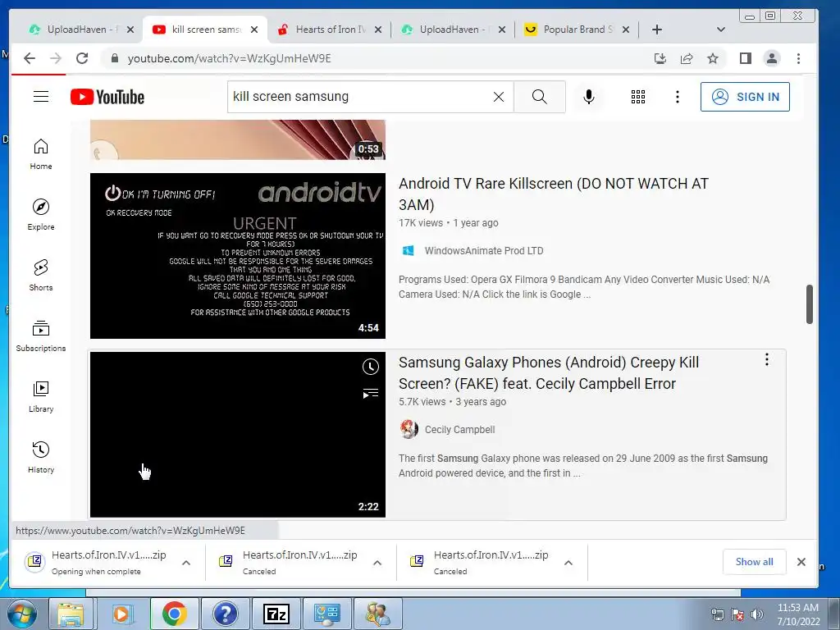Open Shorts in the sidebar
The height and width of the screenshot is (630, 840).
41,276
